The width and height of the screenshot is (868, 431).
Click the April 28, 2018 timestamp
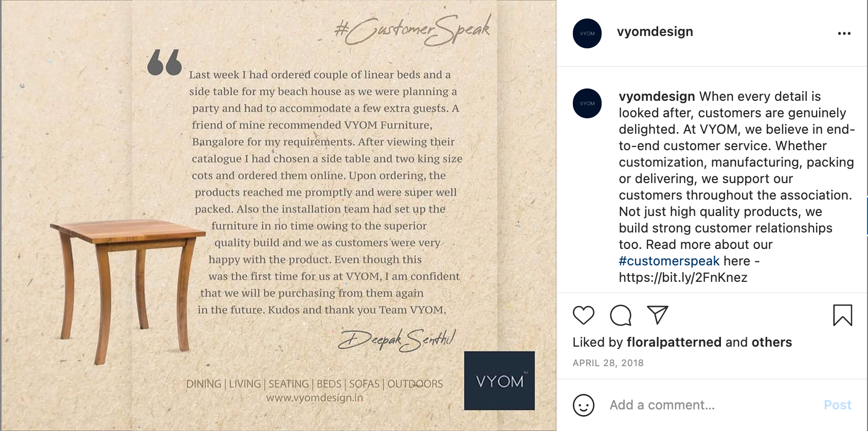[608, 363]
